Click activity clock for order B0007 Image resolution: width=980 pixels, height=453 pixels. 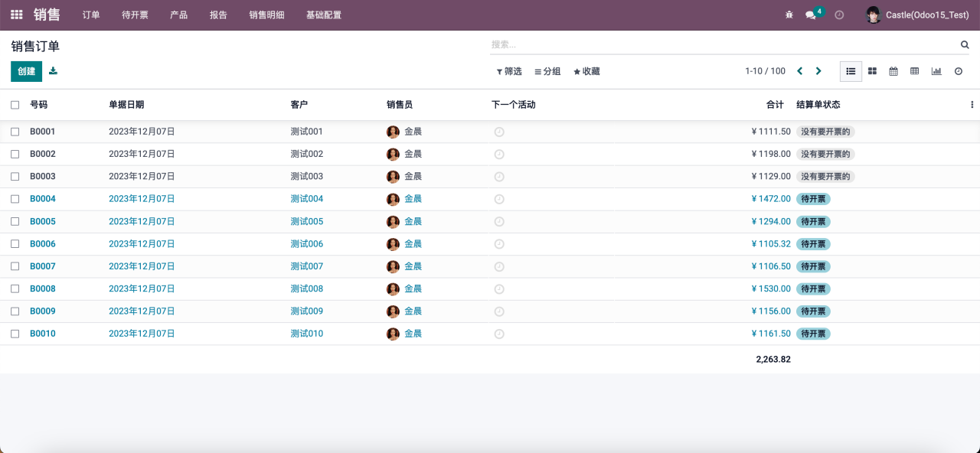[499, 266]
